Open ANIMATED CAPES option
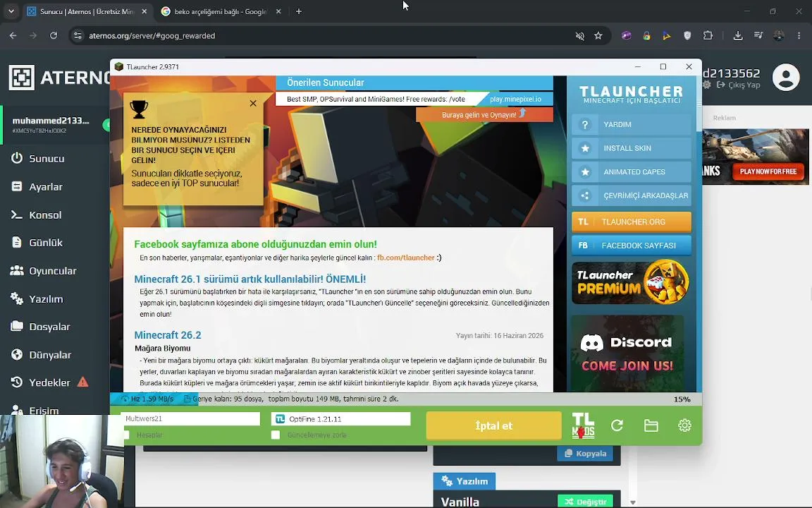This screenshot has width=812, height=508. point(632,172)
